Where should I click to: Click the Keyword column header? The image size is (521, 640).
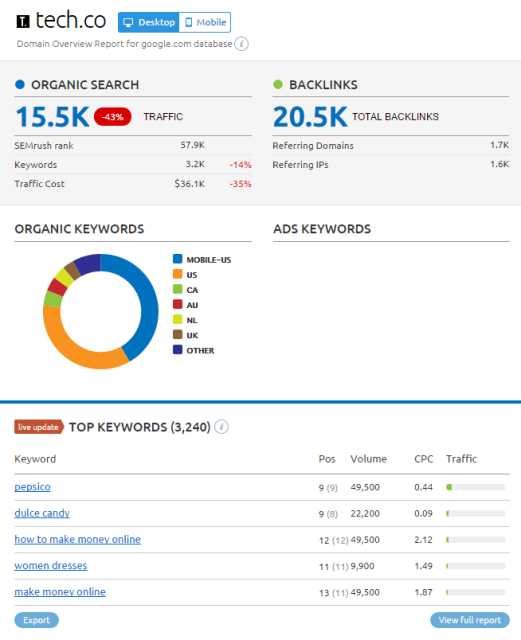[x=35, y=459]
